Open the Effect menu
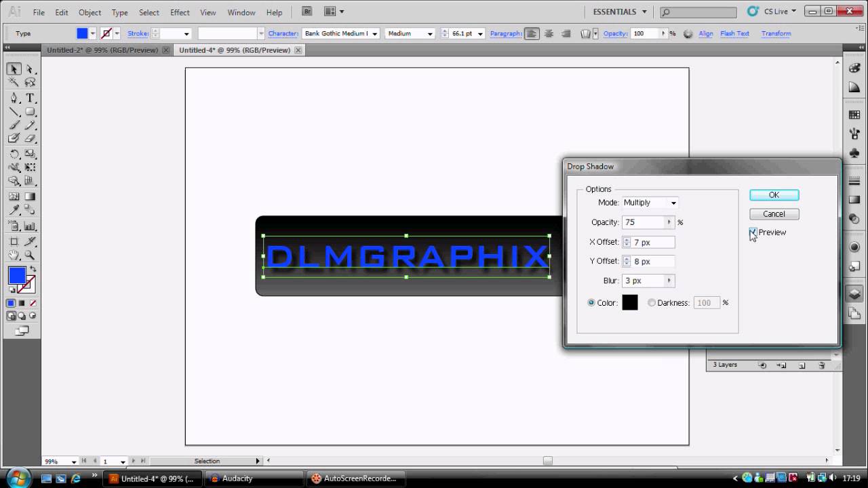The image size is (868, 488). pyautogui.click(x=180, y=12)
